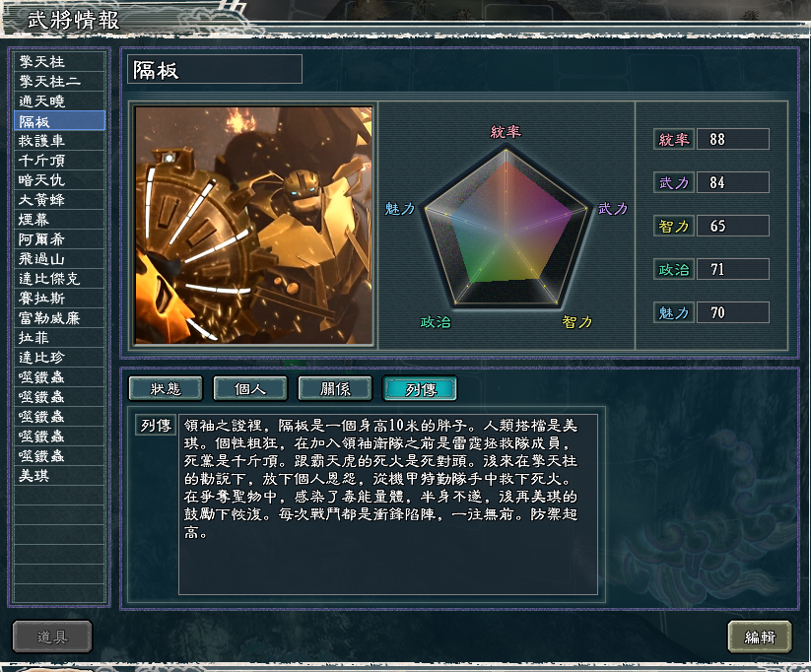
Task: Click the 統率 stat value field
Action: tap(733, 139)
